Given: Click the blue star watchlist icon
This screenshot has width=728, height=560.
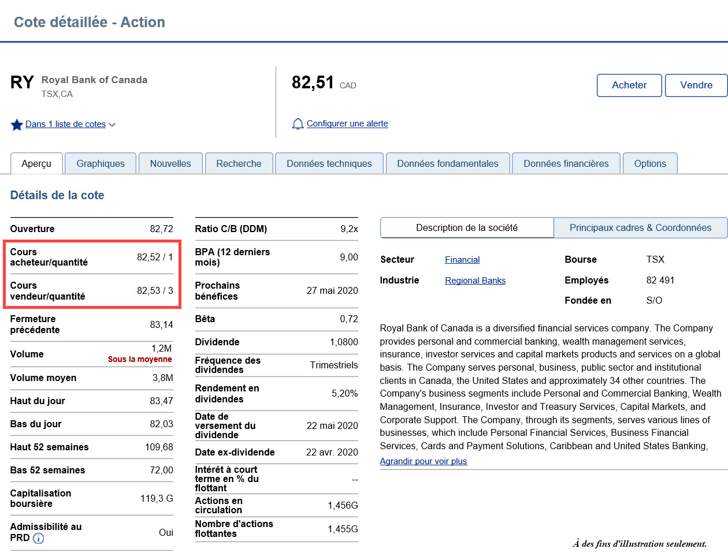Looking at the screenshot, I should [17, 125].
